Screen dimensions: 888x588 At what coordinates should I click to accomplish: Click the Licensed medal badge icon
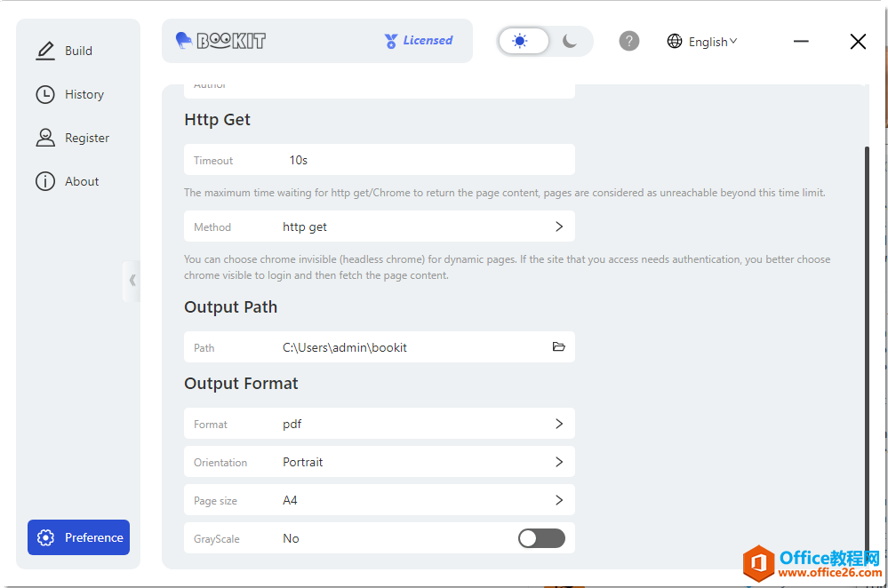[391, 41]
